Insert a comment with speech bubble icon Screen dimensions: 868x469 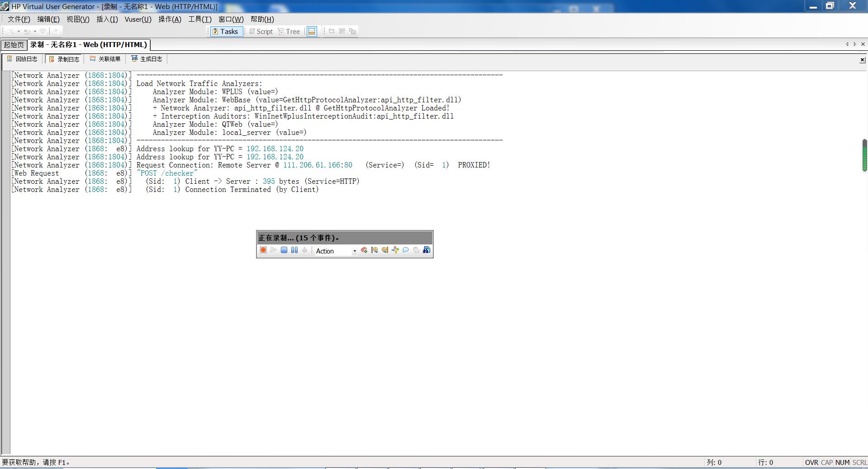point(406,250)
